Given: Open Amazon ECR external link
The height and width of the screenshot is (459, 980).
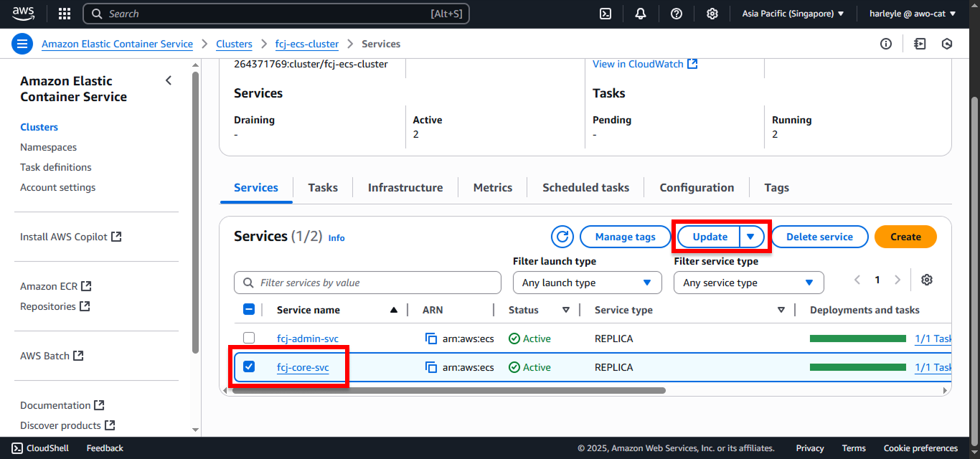Looking at the screenshot, I should [56, 286].
